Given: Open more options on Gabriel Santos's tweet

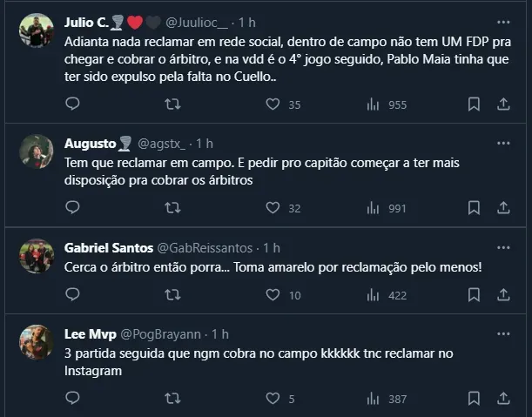Looking at the screenshot, I should click(x=503, y=247).
